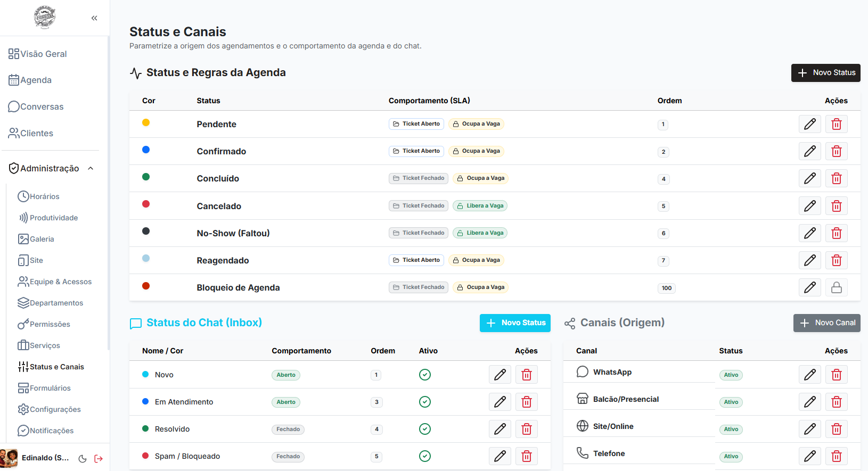Image resolution: width=868 pixels, height=471 pixels.
Task: Collapse the sidebar with double chevron
Action: pos(94,18)
